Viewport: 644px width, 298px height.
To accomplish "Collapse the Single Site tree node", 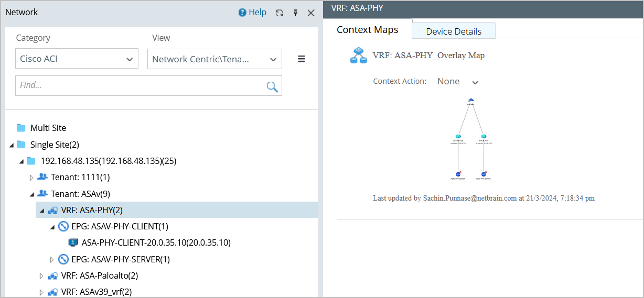I will coord(12,145).
